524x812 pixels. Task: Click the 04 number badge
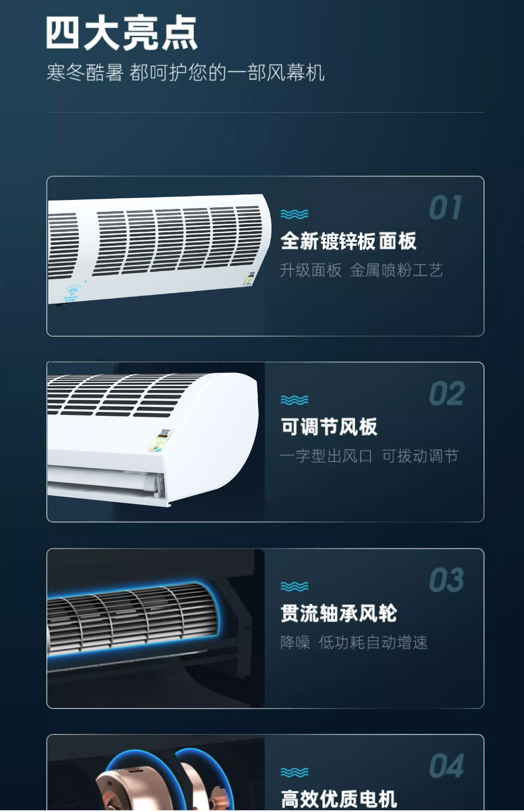coord(447,766)
